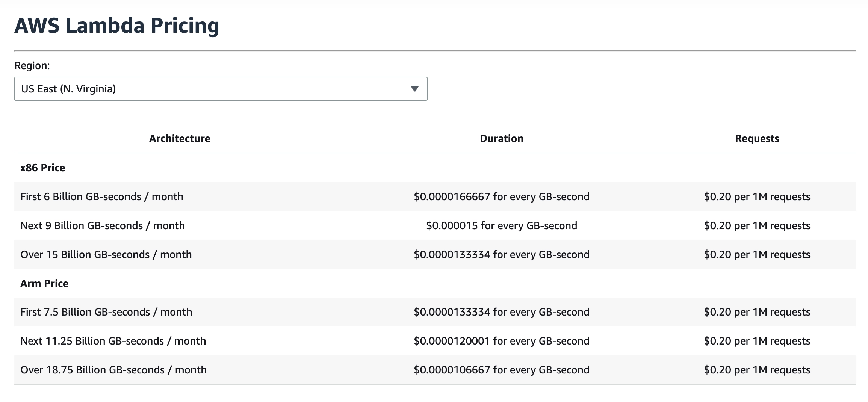Click the $0.0000120001 duration price cell

click(x=501, y=341)
